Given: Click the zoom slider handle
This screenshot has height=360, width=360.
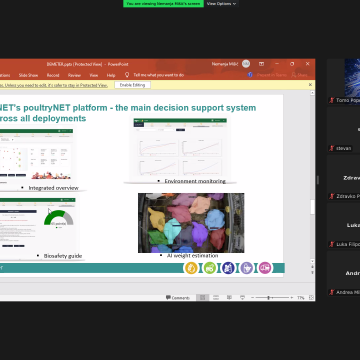Looking at the screenshot, I should 268,298.
